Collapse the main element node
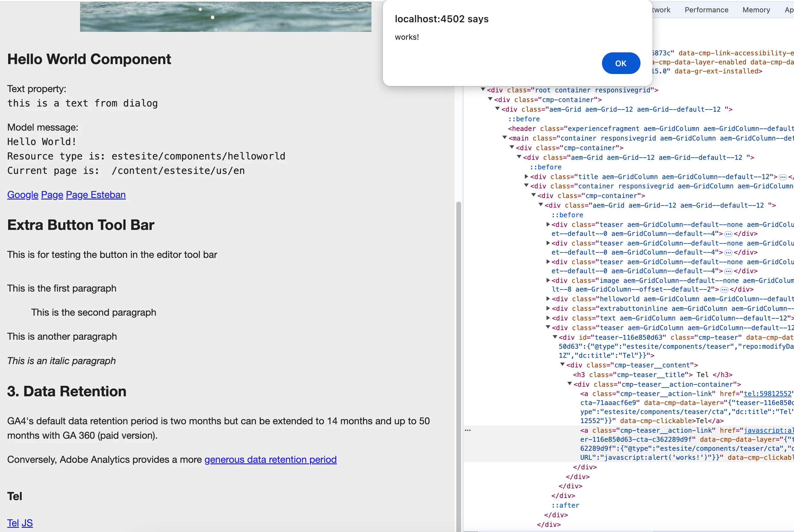Screen dimensions: 794x532 point(504,138)
